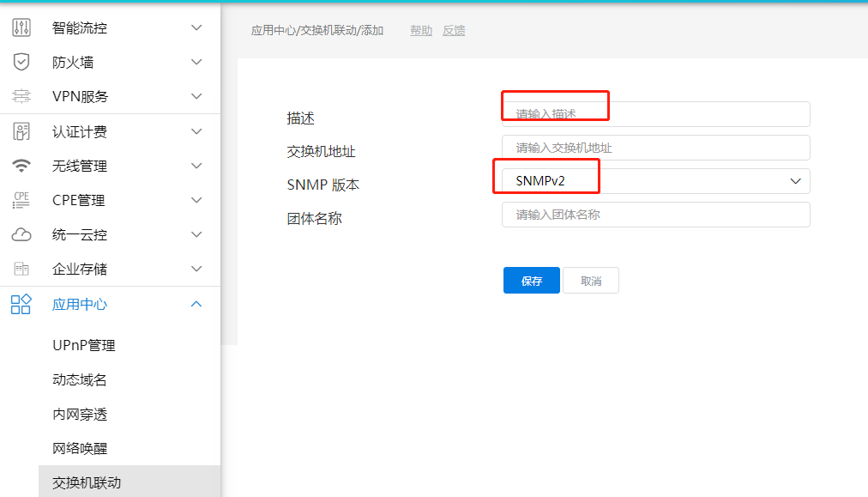The height and width of the screenshot is (497, 868).
Task: Click the 应用中心 apps grid icon
Action: pos(21,304)
